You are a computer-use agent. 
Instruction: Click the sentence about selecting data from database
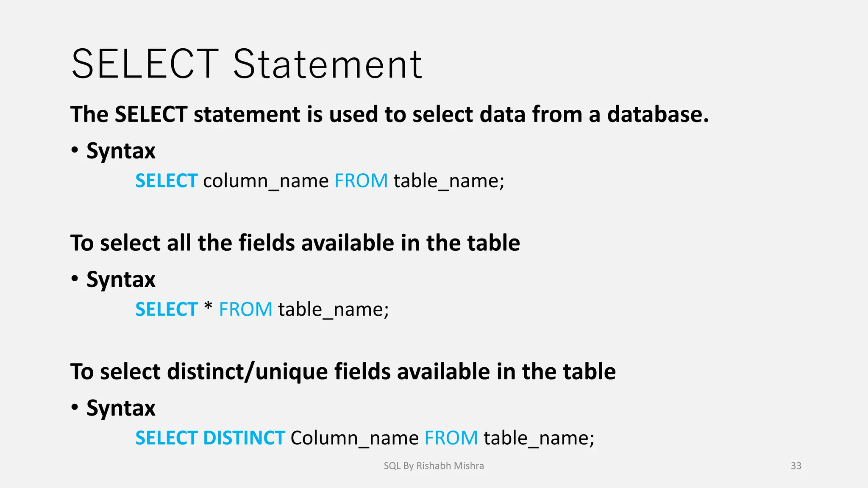(x=389, y=114)
